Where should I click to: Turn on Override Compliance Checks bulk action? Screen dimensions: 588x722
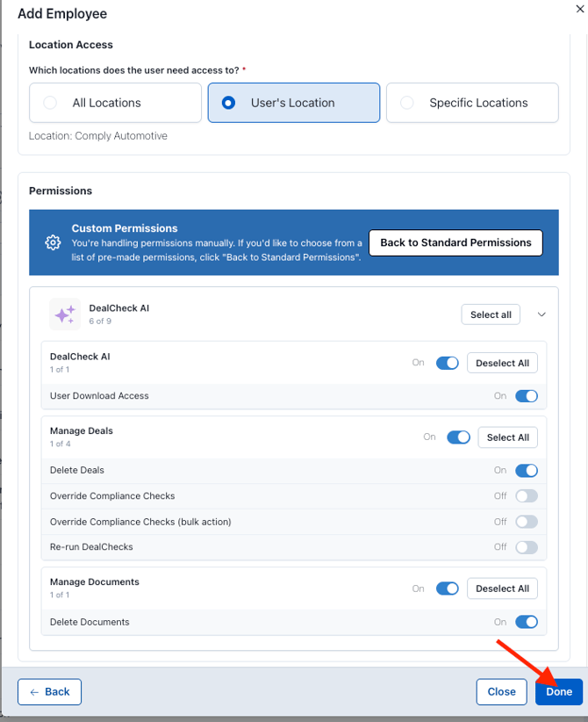click(x=527, y=522)
